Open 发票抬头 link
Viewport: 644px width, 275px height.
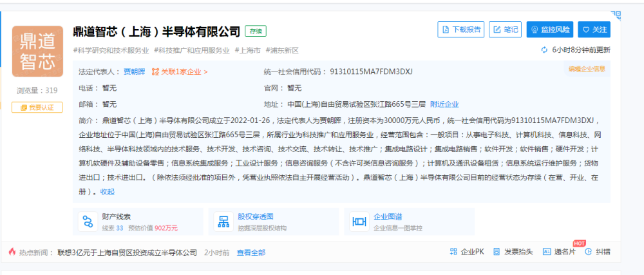[x=518, y=252]
